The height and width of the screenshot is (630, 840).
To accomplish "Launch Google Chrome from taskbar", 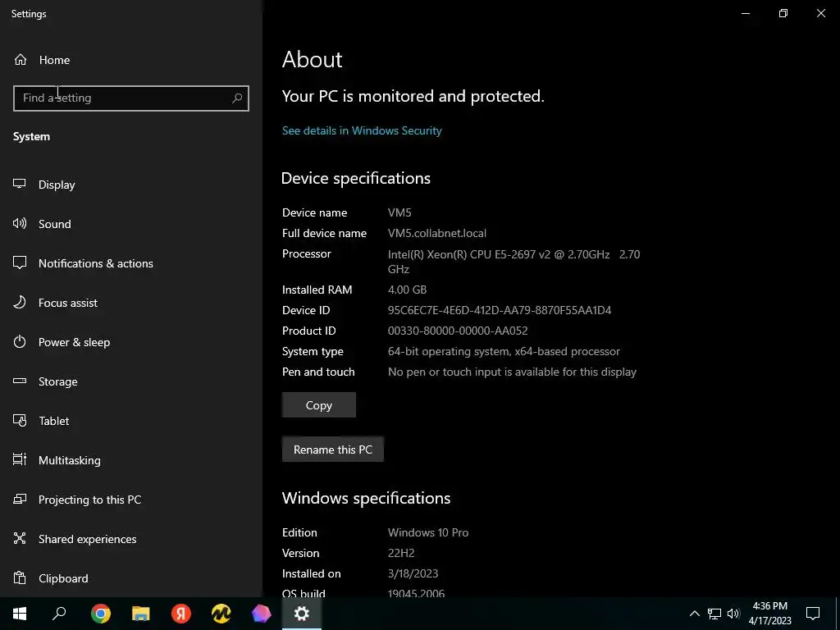I will [101, 614].
